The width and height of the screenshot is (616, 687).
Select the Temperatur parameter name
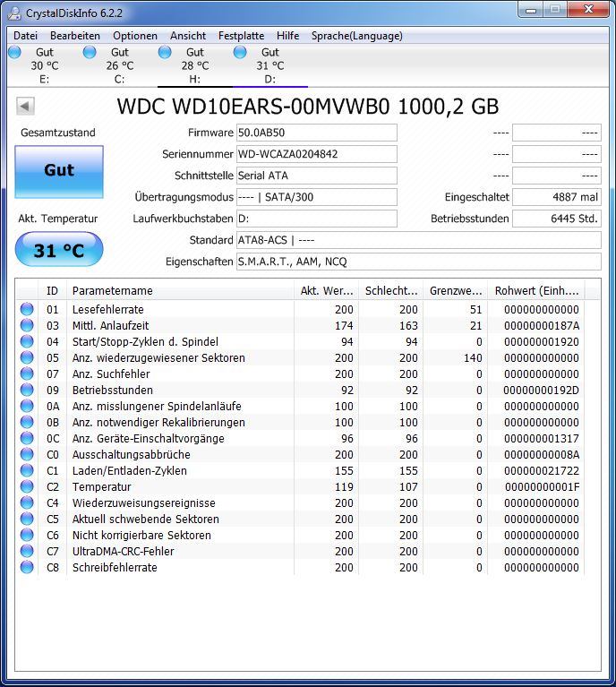click(x=102, y=486)
